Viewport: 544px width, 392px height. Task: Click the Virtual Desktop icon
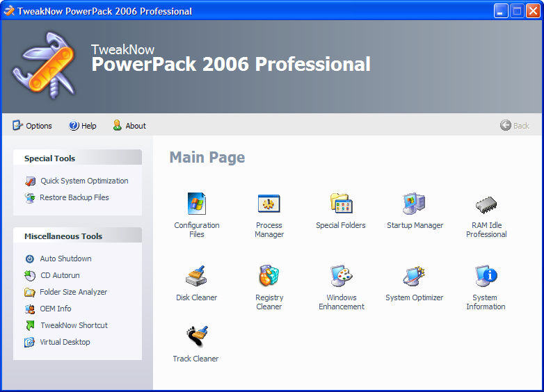click(29, 342)
